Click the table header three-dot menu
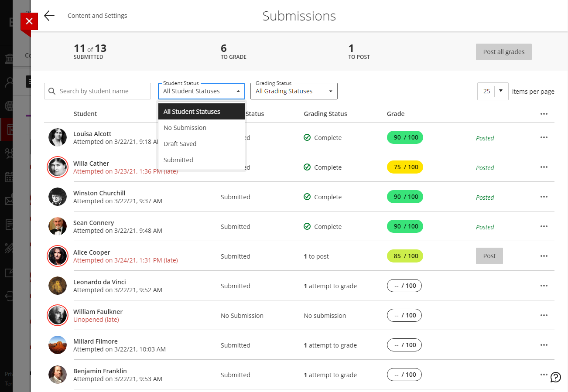Viewport: 568px width, 392px height. [544, 114]
